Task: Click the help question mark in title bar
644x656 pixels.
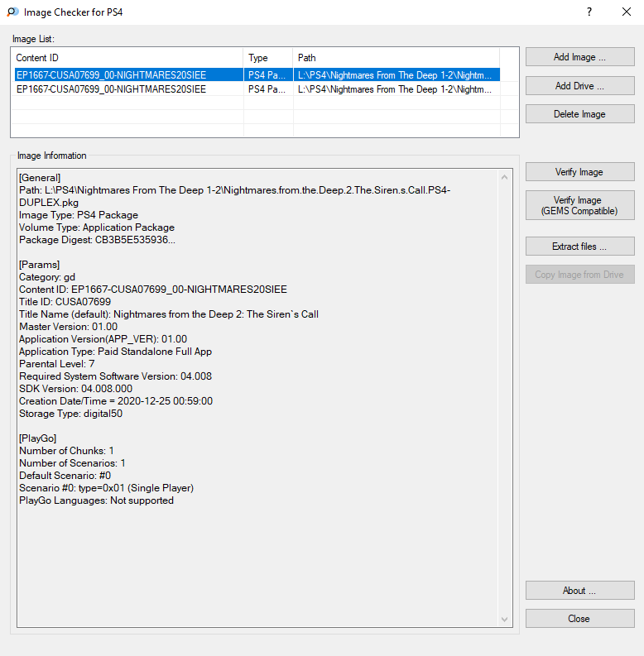Action: [x=589, y=12]
